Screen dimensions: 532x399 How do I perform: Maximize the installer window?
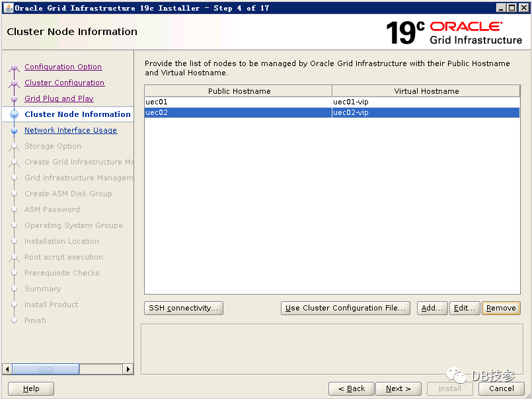coord(512,8)
